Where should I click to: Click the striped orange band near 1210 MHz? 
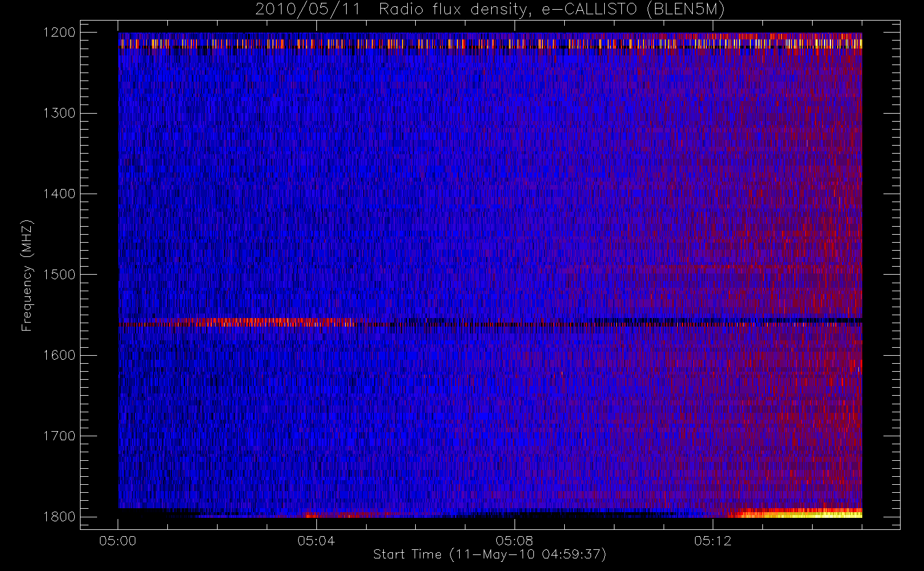[490, 43]
